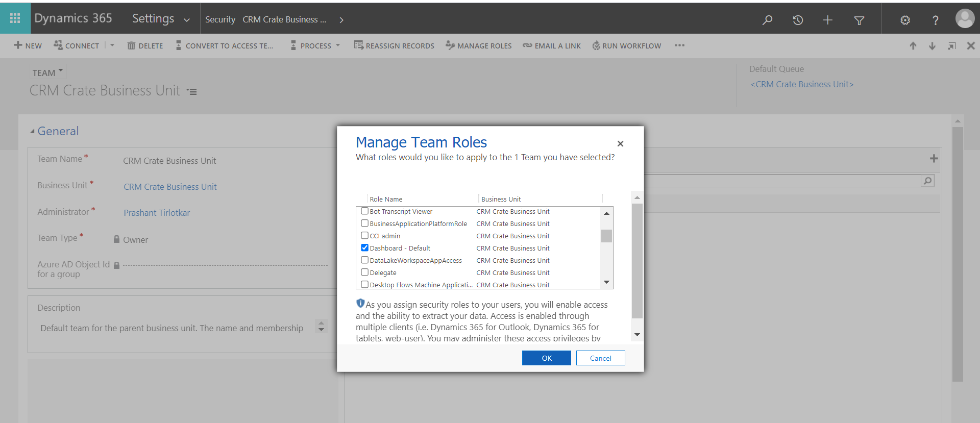Click the dialog privacy info shield icon
The height and width of the screenshot is (423, 980).
click(x=360, y=303)
